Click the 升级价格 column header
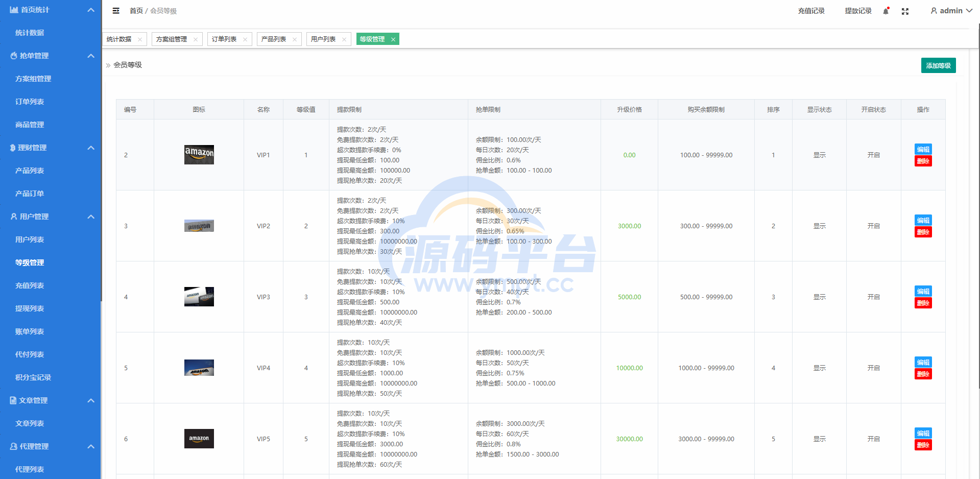 [x=629, y=110]
